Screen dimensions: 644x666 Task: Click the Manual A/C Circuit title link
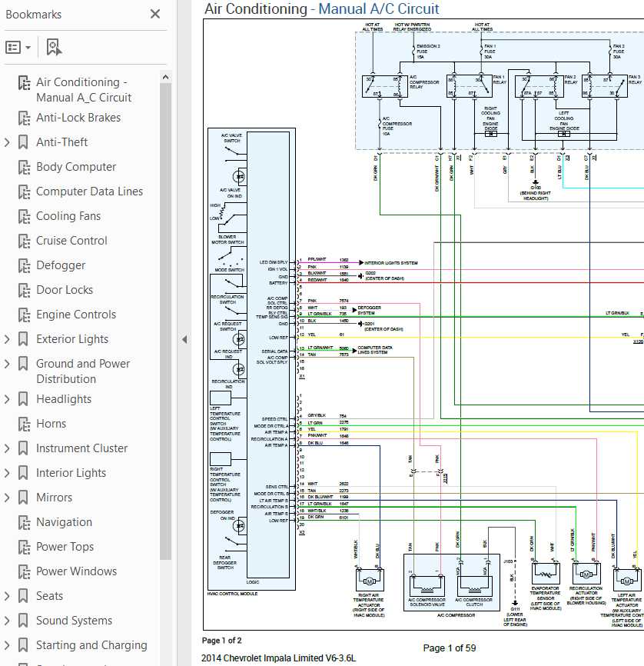pos(378,9)
